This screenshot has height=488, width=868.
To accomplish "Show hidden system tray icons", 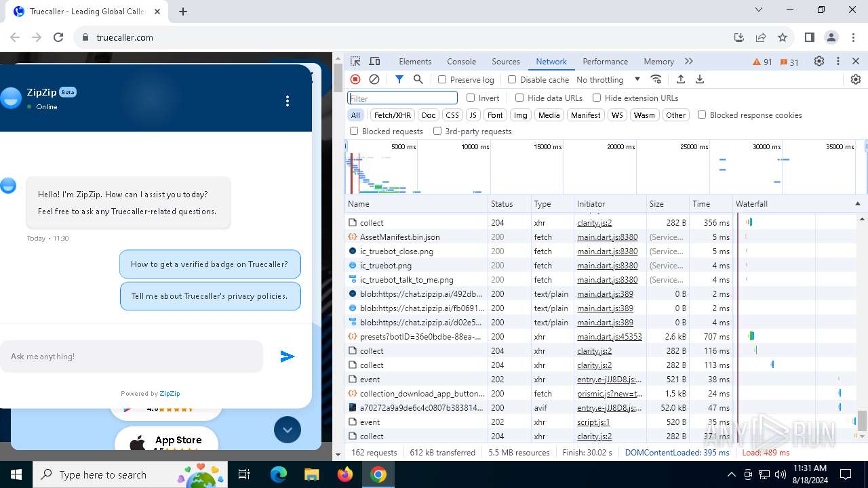I will pyautogui.click(x=731, y=474).
